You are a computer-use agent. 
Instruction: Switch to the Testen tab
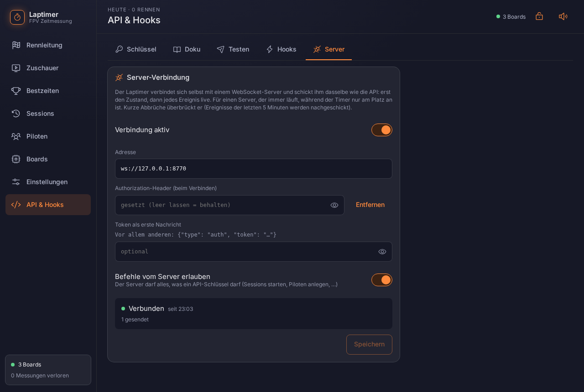tap(233, 49)
